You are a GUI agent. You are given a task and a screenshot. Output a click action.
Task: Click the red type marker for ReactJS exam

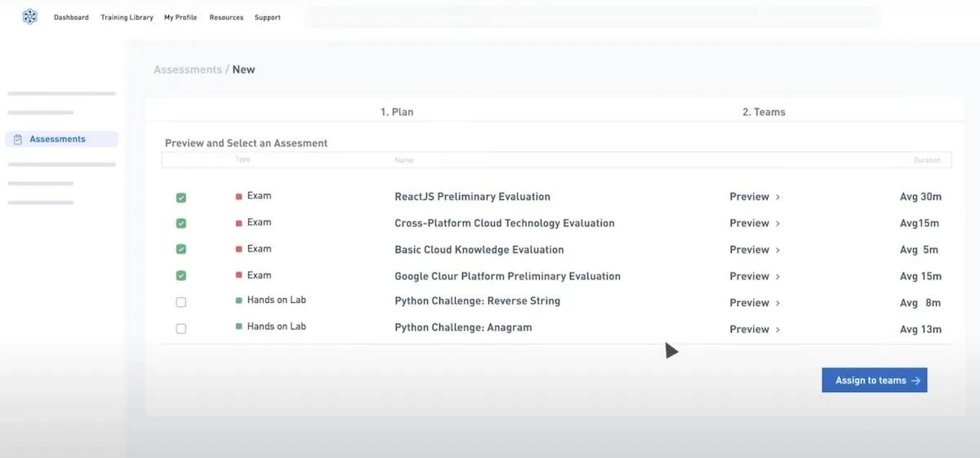239,197
